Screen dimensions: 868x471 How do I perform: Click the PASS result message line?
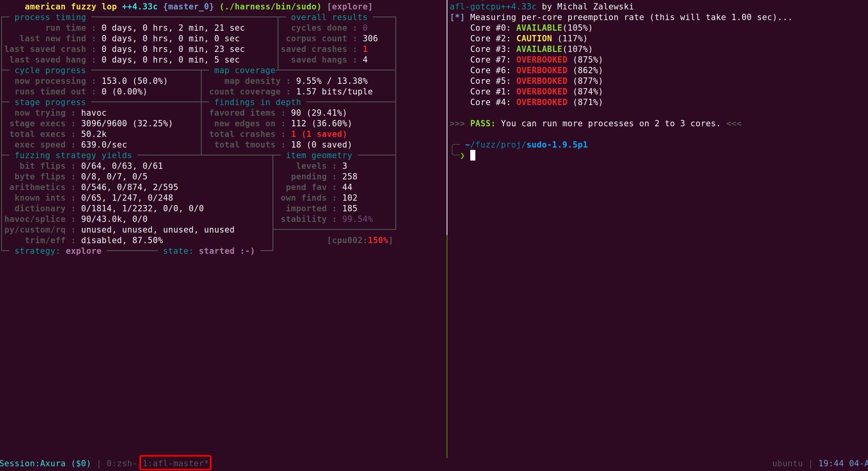point(595,123)
